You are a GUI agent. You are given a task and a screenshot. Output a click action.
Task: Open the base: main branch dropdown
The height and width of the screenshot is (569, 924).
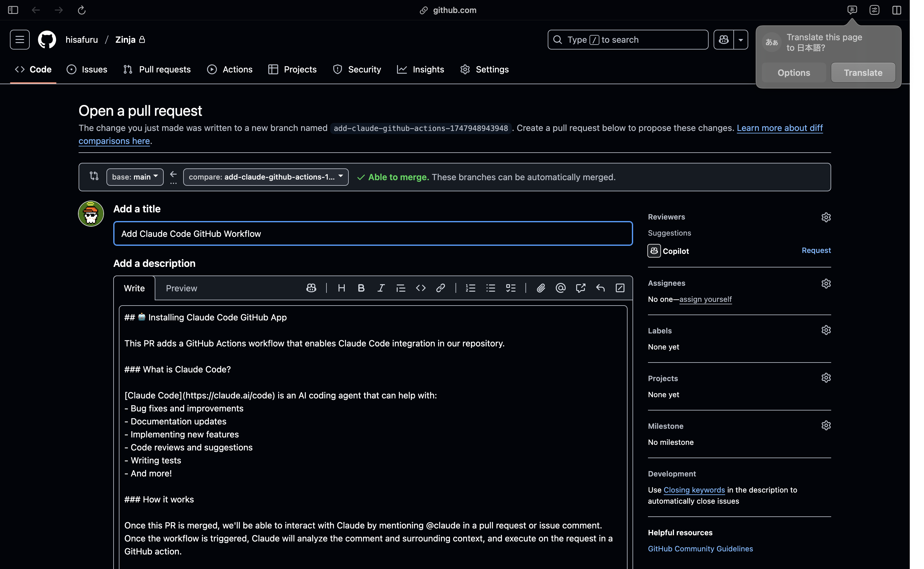coord(135,177)
